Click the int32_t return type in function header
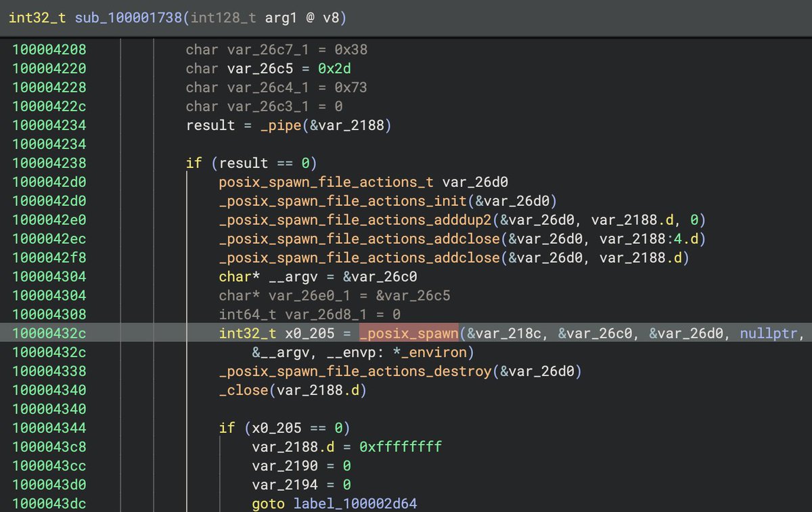Viewport: 812px width, 512px height. (37, 18)
